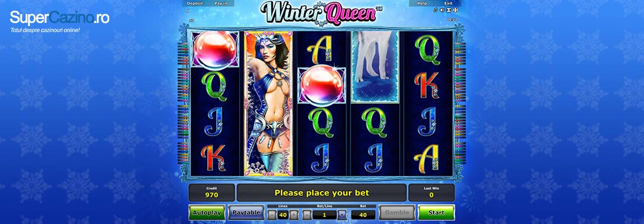The height and width of the screenshot is (224, 644).
Task: Open the Paytable
Action: point(246,212)
